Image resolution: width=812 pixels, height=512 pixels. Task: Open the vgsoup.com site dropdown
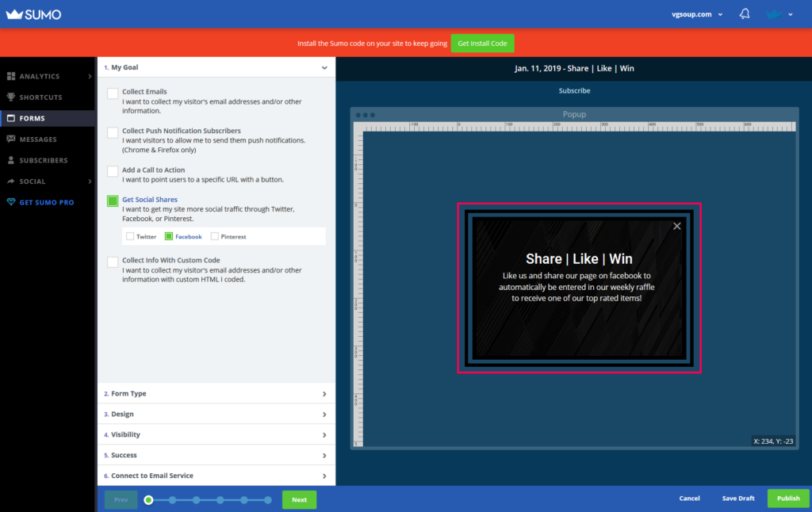pos(696,14)
